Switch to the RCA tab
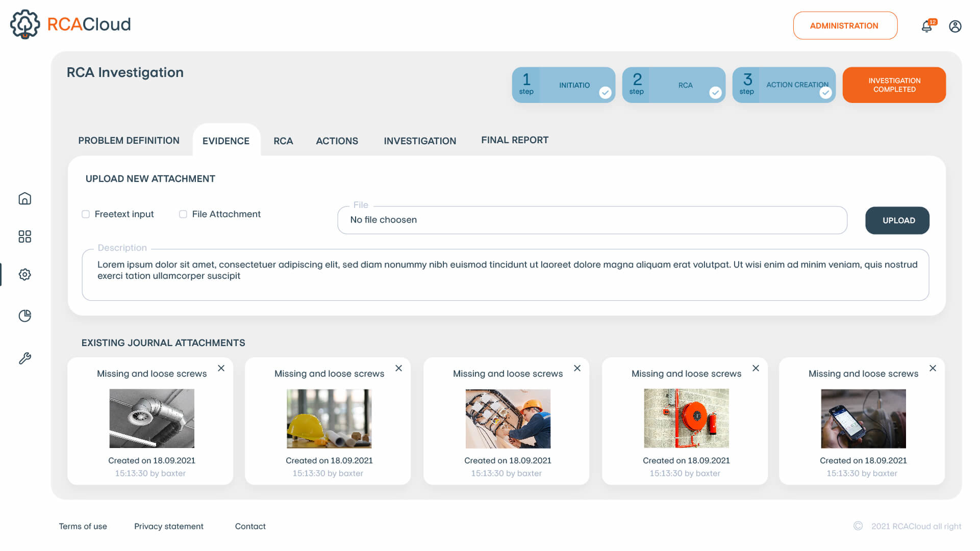 click(x=283, y=141)
